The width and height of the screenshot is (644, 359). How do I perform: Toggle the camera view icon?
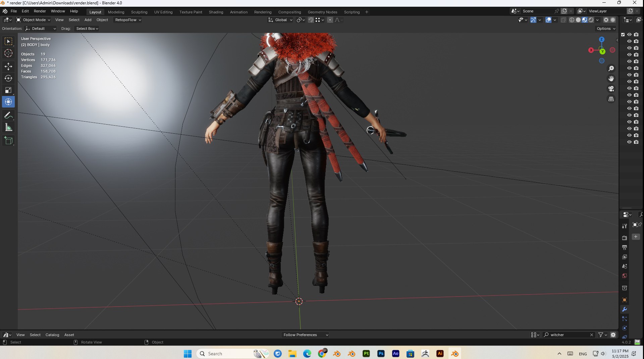click(611, 89)
